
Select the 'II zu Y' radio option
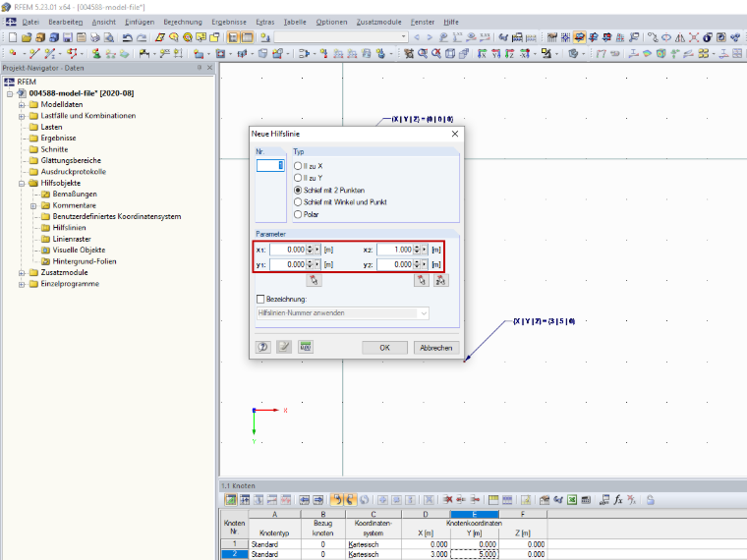(x=298, y=178)
